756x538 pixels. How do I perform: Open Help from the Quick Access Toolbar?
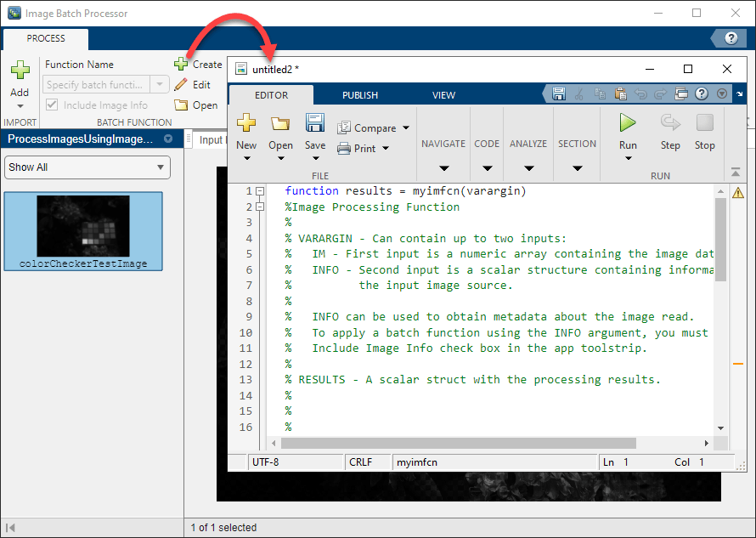click(701, 93)
